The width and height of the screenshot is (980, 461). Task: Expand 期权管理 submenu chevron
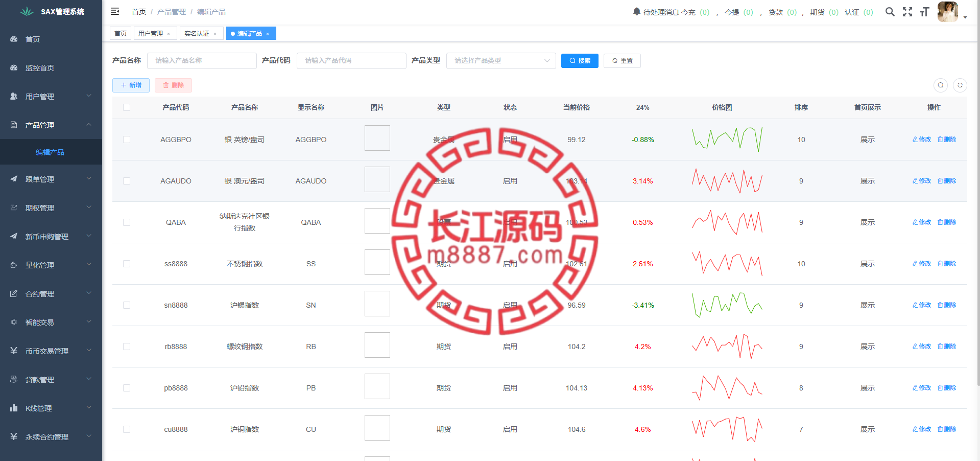[89, 208]
